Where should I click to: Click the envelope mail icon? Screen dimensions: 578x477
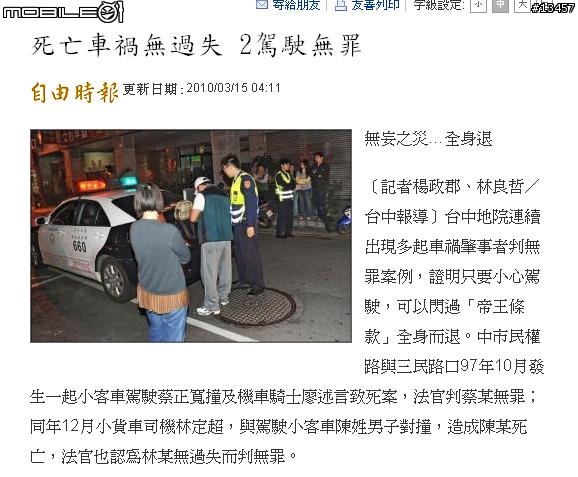[261, 5]
